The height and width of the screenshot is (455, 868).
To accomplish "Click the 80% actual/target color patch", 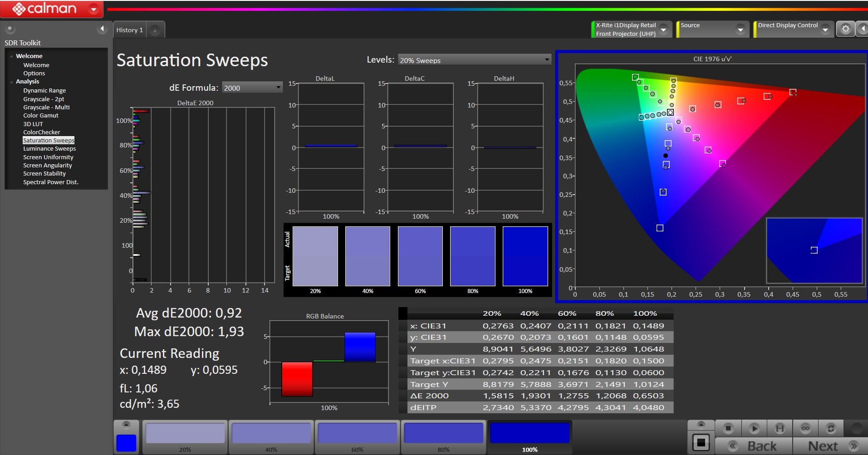I will (472, 256).
